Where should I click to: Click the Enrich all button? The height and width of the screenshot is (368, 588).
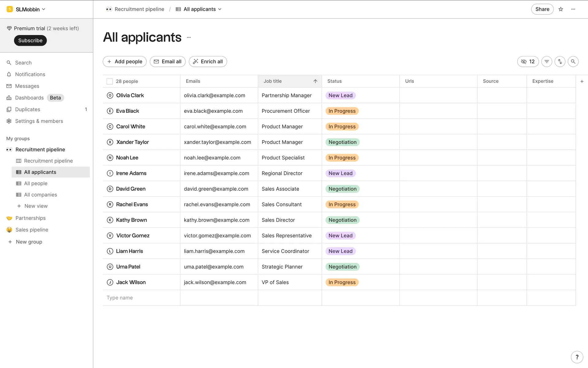tap(208, 62)
